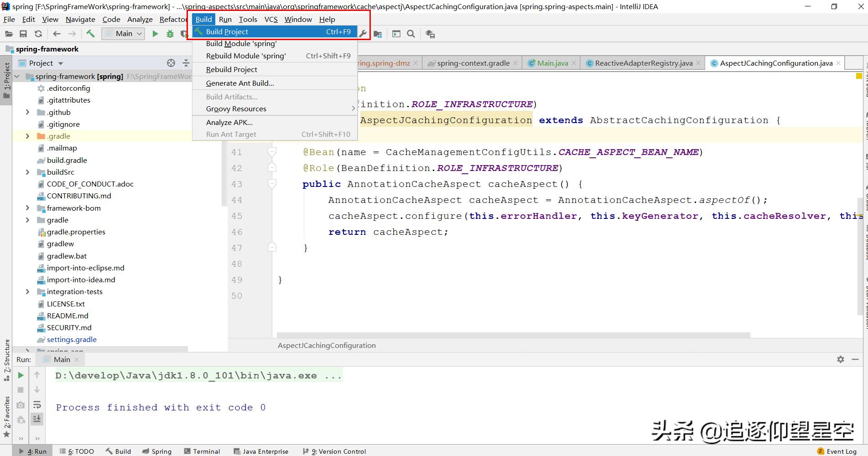Screen dimensions: 868x456
Task: Click the Debug bug icon in toolbar
Action: (x=170, y=34)
